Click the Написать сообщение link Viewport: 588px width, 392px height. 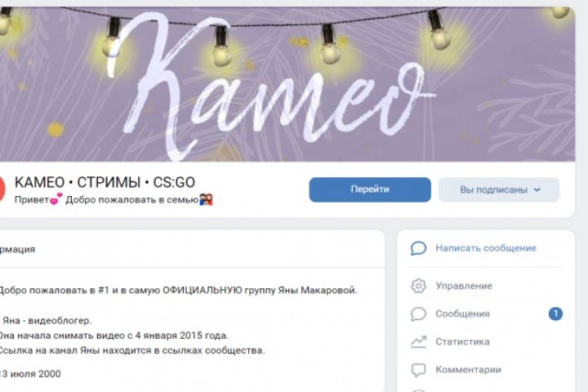point(486,248)
